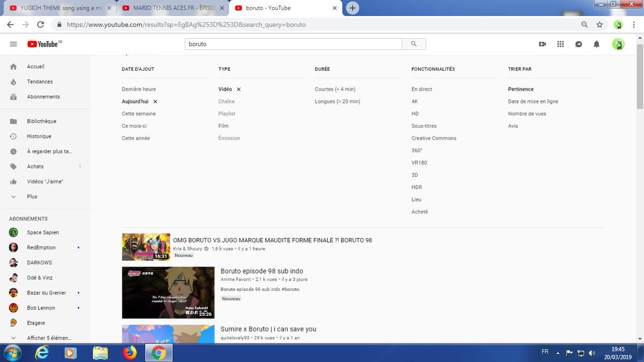Screen dimensions: 644x362
Task: Filter by Cette année
Action: click(x=136, y=138)
